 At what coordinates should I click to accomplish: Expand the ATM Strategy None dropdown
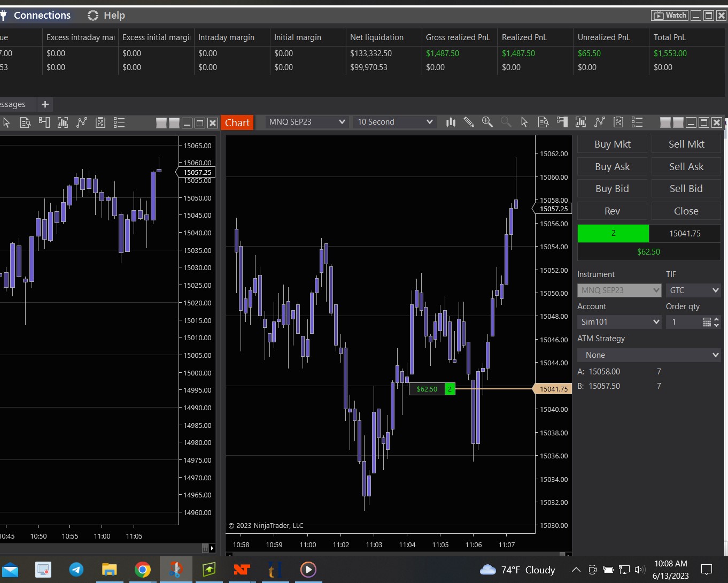tap(649, 355)
